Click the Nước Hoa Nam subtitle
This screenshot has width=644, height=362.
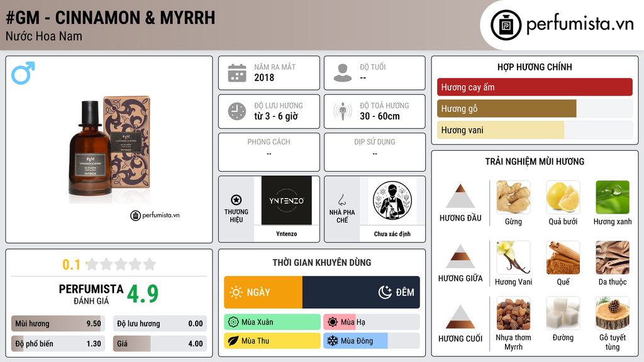click(44, 36)
